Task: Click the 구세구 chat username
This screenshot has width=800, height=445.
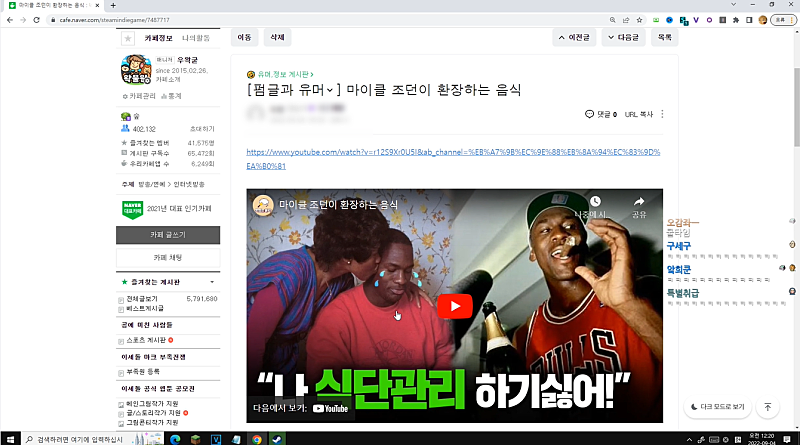Action: 678,246
